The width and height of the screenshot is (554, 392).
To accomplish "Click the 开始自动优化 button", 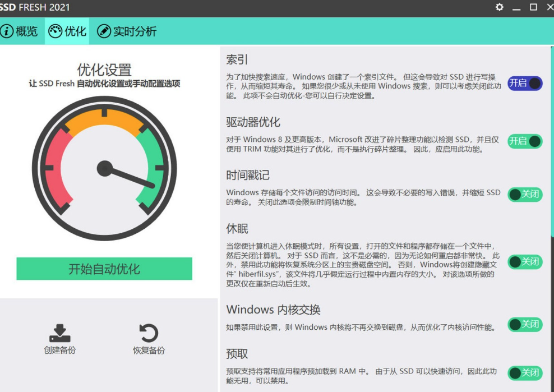I will coord(104,269).
